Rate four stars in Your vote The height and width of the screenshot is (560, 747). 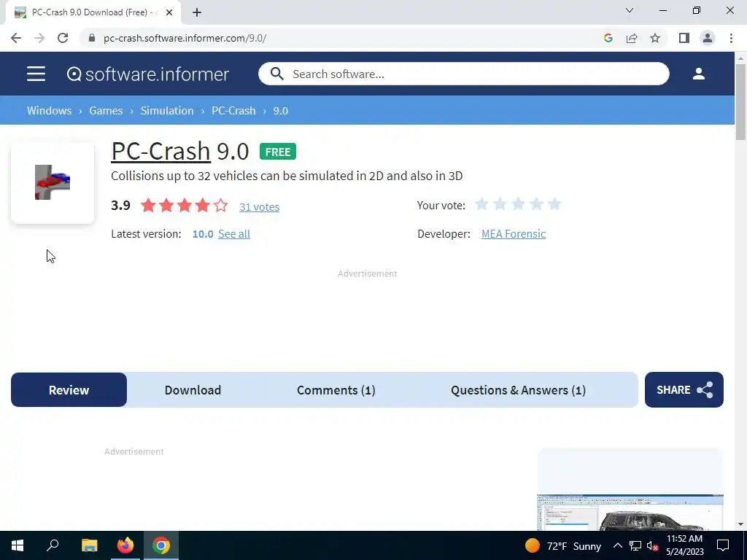pyautogui.click(x=536, y=205)
